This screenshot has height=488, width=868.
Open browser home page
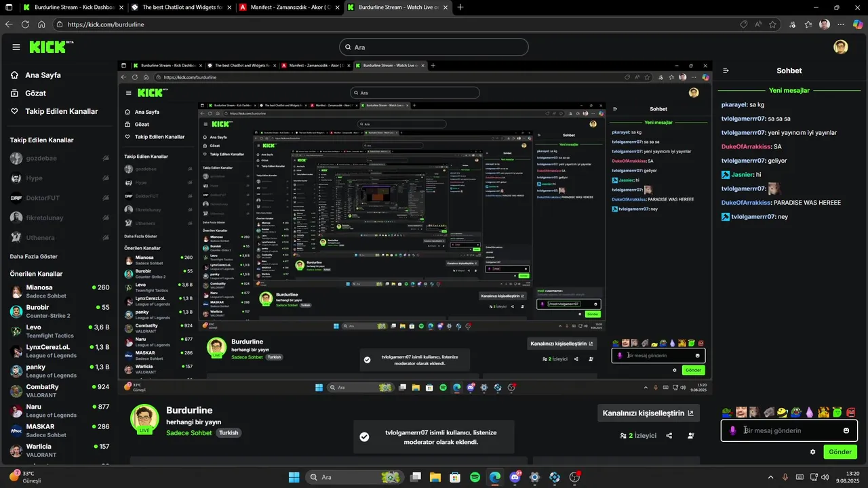coord(41,24)
